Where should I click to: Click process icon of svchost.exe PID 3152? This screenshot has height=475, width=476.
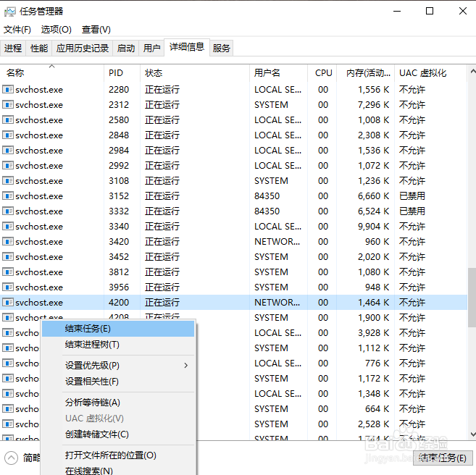[8, 196]
